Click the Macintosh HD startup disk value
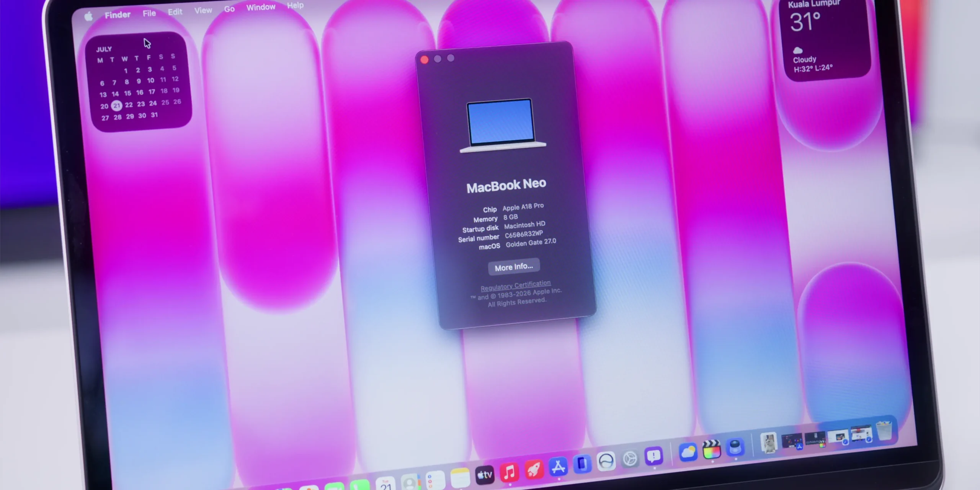The image size is (980, 490). [x=524, y=225]
